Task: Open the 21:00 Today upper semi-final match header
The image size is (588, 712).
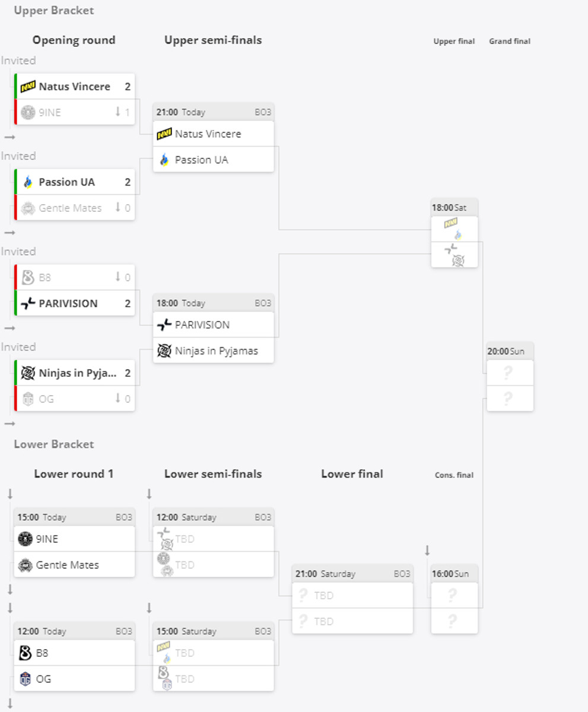Action: (214, 112)
